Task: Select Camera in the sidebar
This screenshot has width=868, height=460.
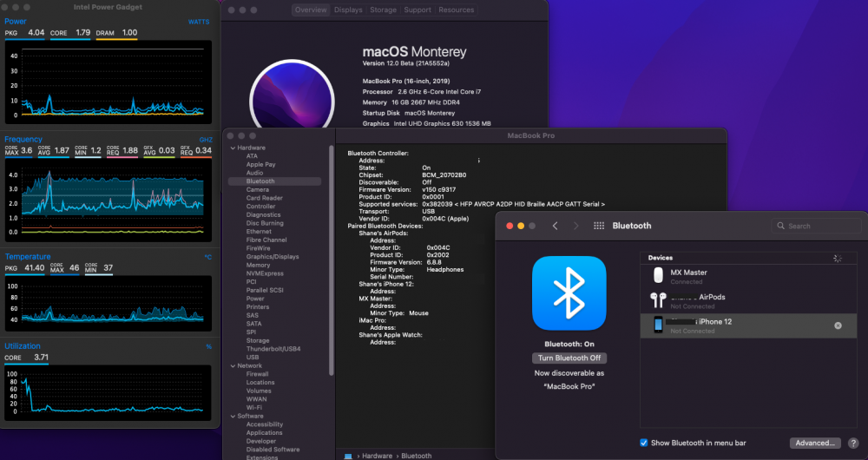Action: point(258,189)
